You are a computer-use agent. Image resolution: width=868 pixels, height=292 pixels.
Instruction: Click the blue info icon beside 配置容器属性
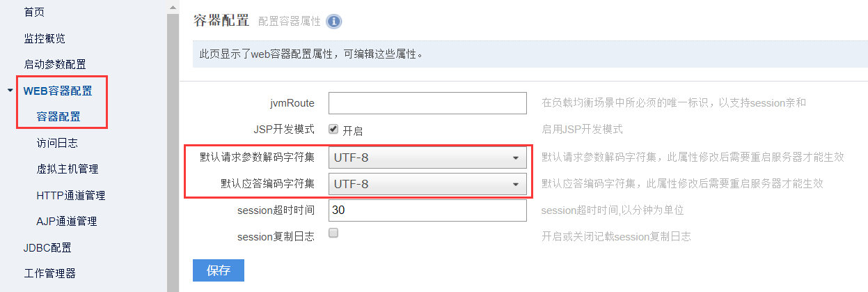click(x=334, y=22)
